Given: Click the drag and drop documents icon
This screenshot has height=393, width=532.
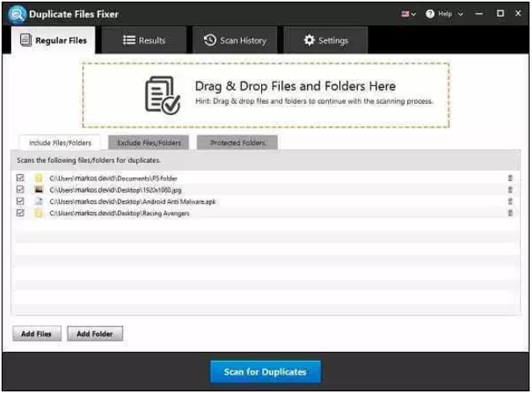Looking at the screenshot, I should [163, 95].
